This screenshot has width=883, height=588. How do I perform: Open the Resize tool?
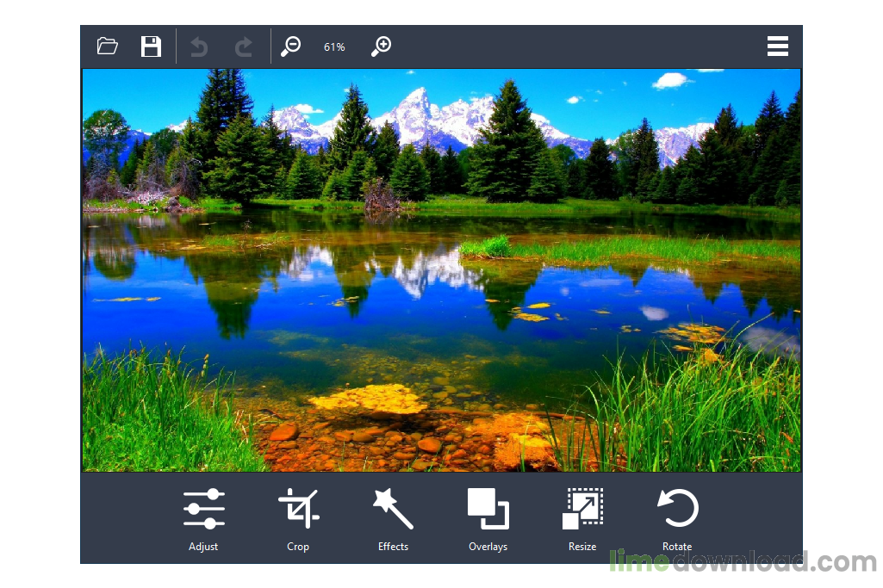click(583, 519)
